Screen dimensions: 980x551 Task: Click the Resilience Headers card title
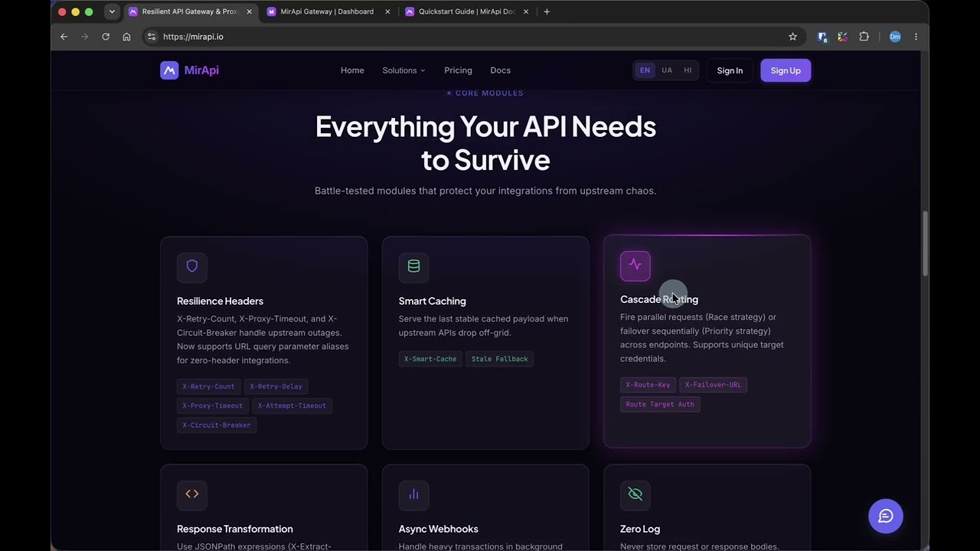(x=220, y=301)
